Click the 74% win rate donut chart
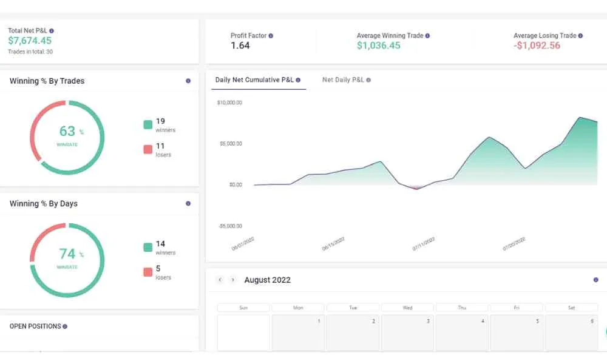Image resolution: width=607 pixels, height=364 pixels. click(x=67, y=260)
